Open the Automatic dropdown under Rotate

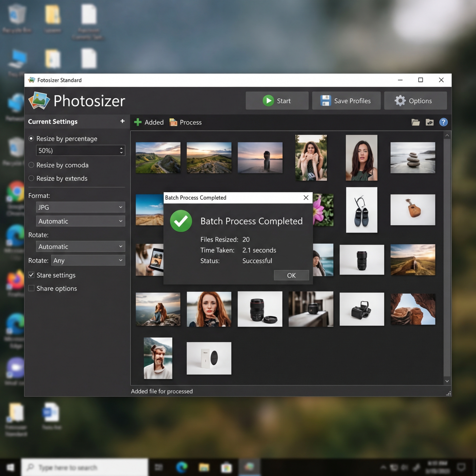point(81,246)
